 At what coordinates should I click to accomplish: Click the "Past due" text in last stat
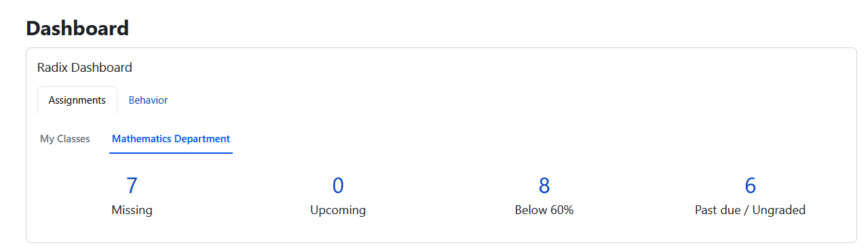[717, 210]
